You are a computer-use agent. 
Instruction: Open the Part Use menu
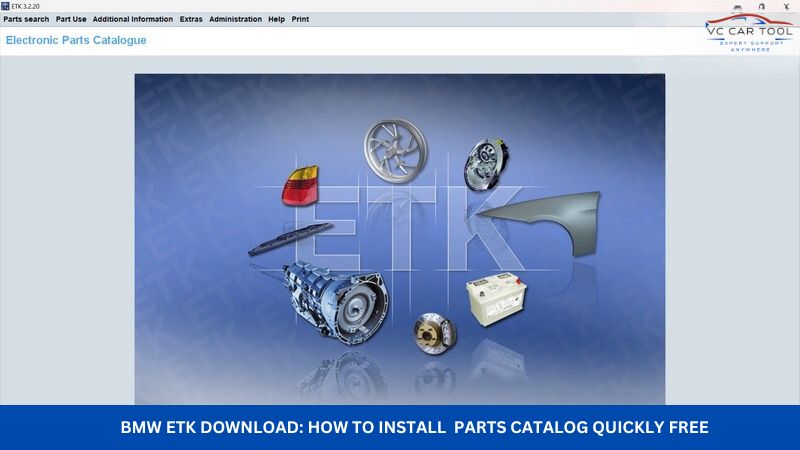click(x=71, y=19)
